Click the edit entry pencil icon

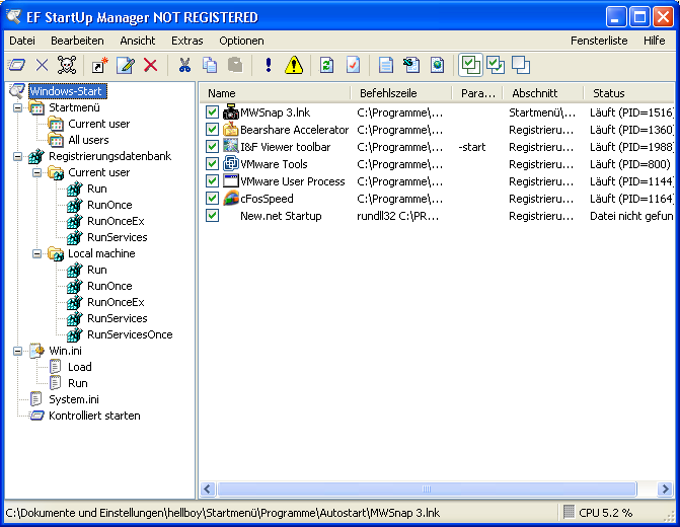[x=125, y=65]
